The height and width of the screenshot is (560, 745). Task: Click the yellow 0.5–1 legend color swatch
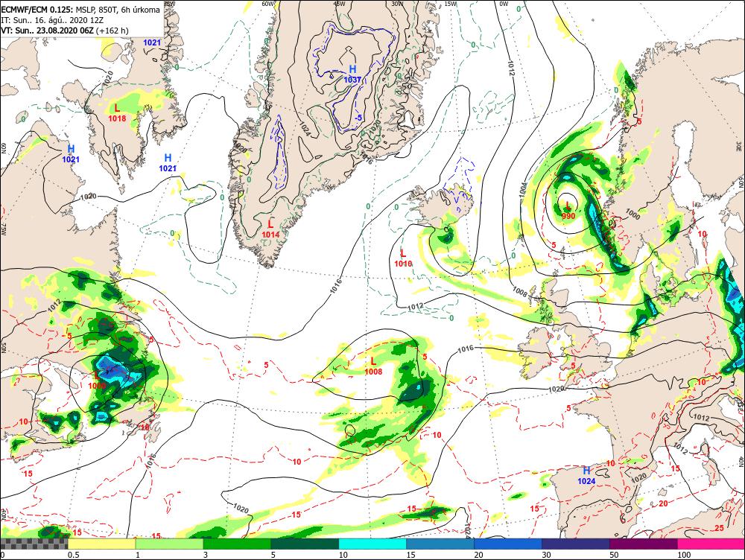click(x=101, y=544)
